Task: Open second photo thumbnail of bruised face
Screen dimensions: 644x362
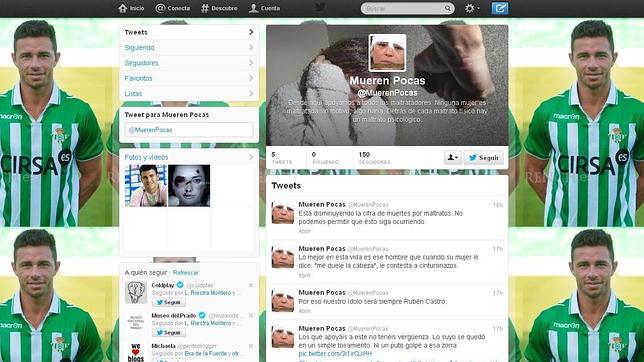Action: [189, 186]
